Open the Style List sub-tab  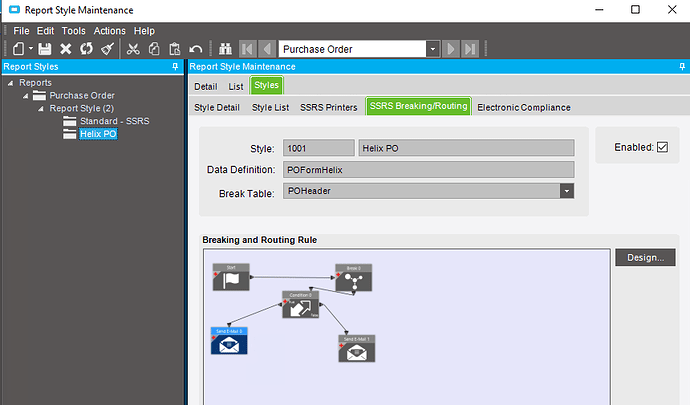click(x=270, y=107)
